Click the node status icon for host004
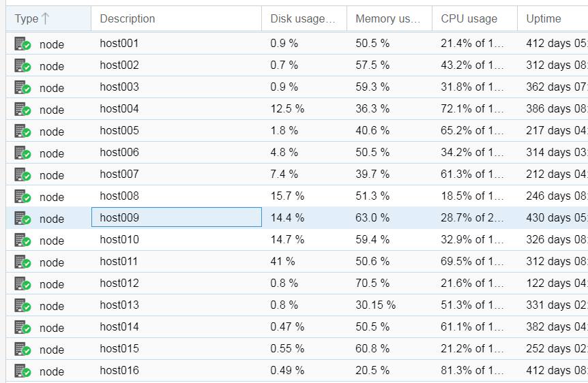This screenshot has width=588, height=383. click(23, 110)
